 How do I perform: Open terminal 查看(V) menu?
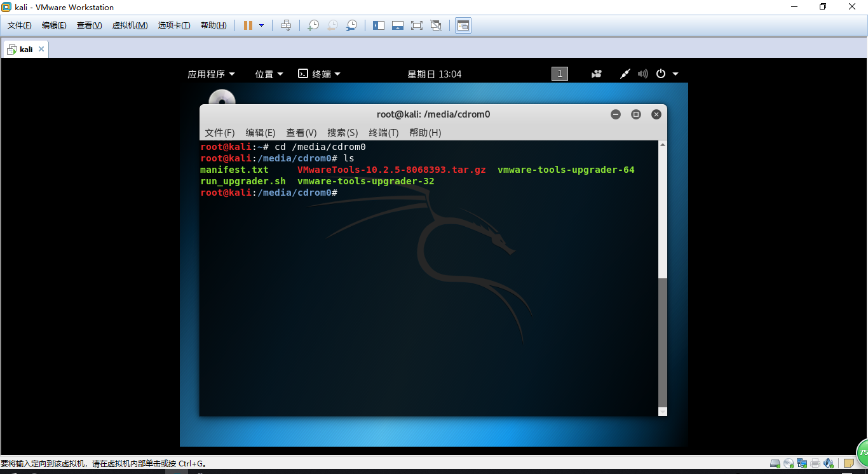pos(301,133)
